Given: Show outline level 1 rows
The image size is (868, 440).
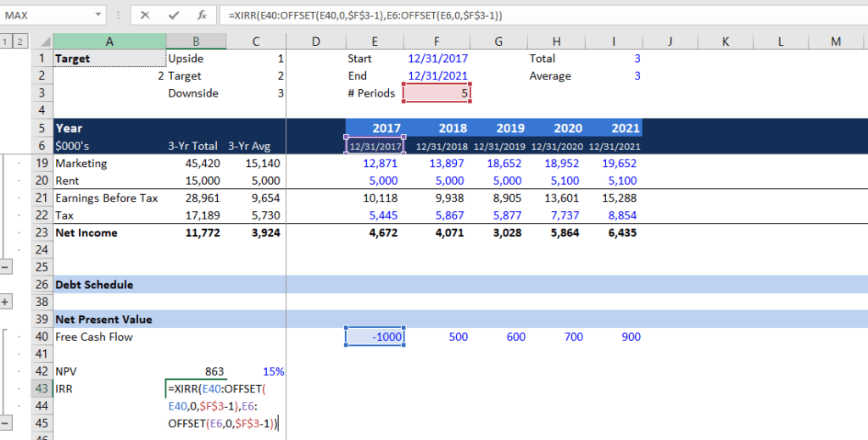Looking at the screenshot, I should [x=7, y=41].
